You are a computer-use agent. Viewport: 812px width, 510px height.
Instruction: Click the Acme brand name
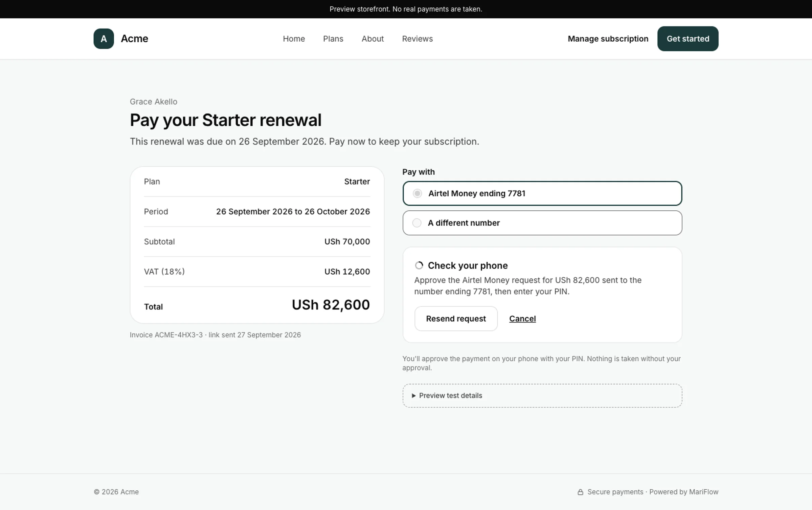point(134,39)
